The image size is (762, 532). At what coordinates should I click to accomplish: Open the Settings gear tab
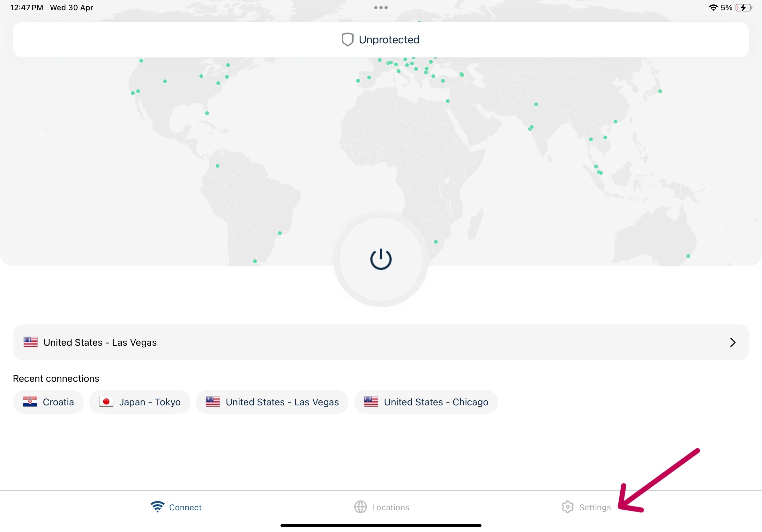click(568, 507)
